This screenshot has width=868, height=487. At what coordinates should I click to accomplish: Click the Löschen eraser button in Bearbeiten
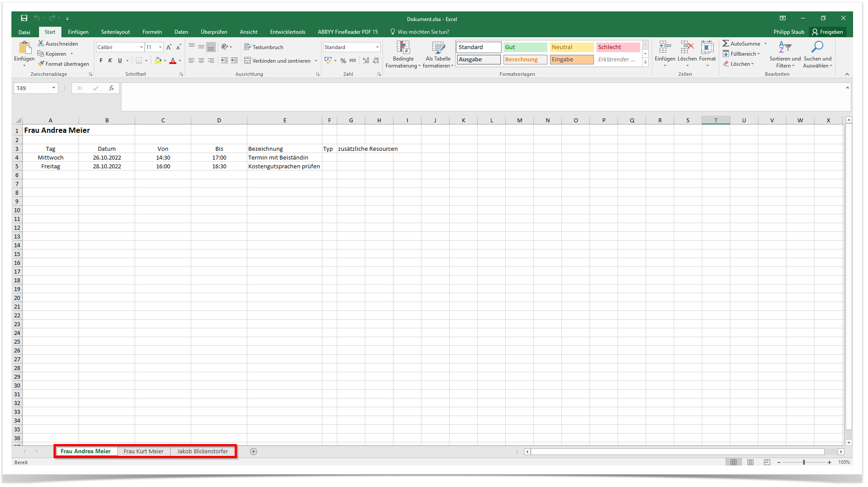point(739,64)
